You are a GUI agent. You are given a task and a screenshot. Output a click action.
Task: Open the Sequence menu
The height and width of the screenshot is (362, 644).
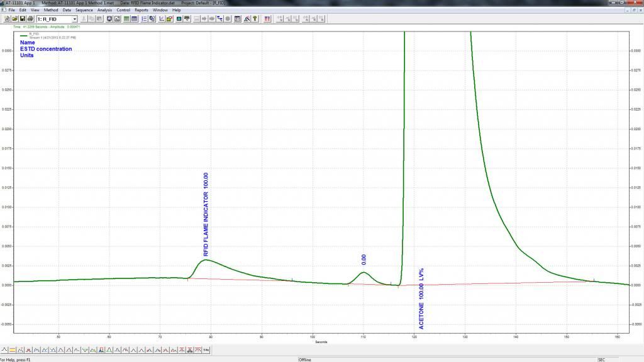pos(84,10)
